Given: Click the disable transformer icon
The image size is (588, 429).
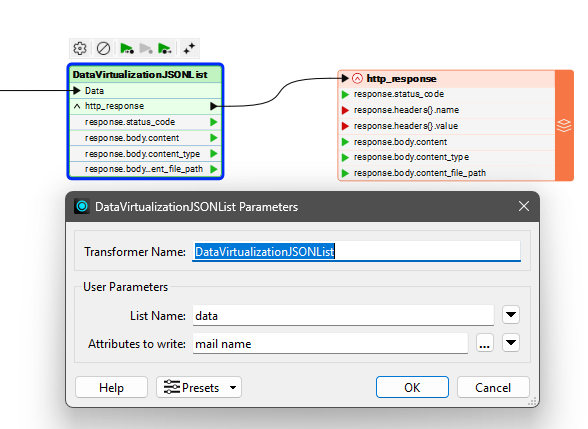Looking at the screenshot, I should coord(103,48).
